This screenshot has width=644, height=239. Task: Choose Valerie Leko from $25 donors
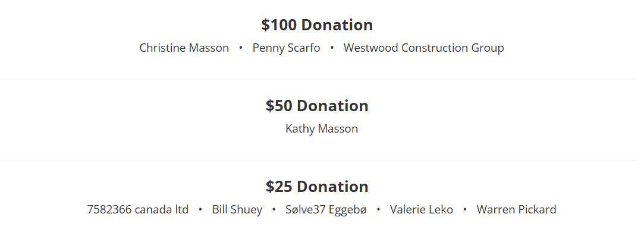point(421,209)
